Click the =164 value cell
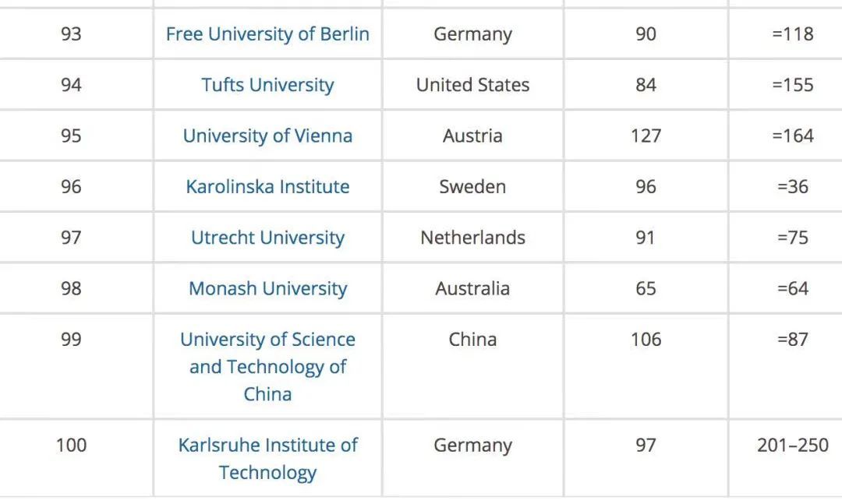Image resolution: width=842 pixels, height=504 pixels. coord(792,136)
